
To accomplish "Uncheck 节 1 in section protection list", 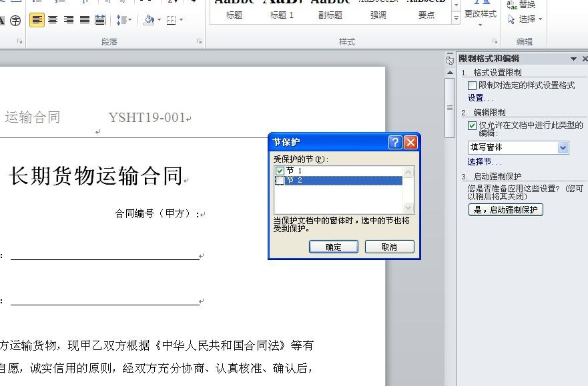I will (x=280, y=171).
